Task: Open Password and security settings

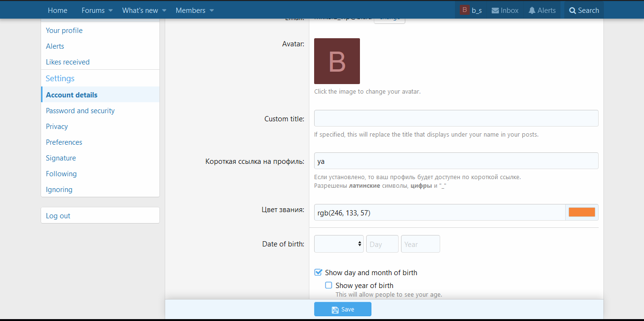Action: tap(80, 110)
